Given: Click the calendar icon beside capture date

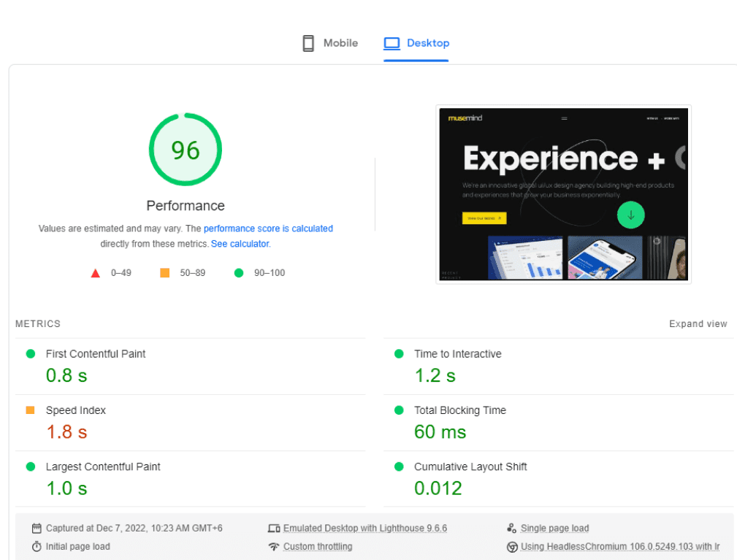Looking at the screenshot, I should pyautogui.click(x=37, y=528).
